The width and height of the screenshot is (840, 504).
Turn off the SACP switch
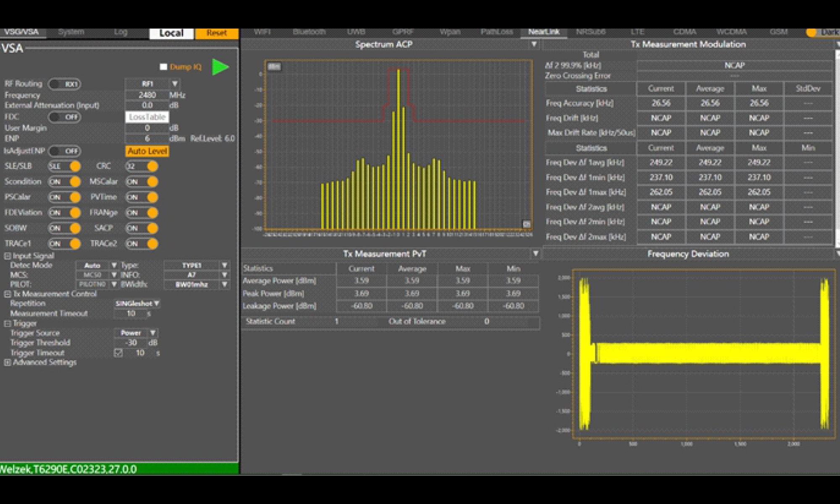pos(142,228)
